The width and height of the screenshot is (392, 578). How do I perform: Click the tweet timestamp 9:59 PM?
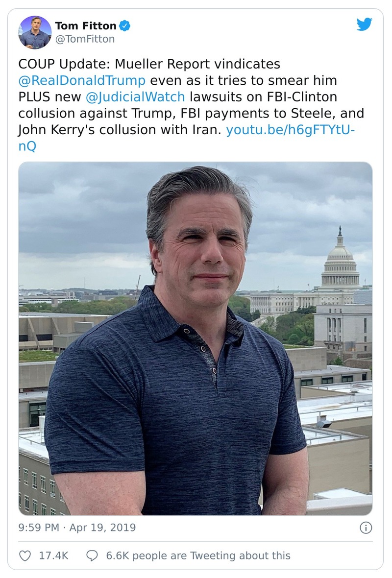tap(38, 528)
